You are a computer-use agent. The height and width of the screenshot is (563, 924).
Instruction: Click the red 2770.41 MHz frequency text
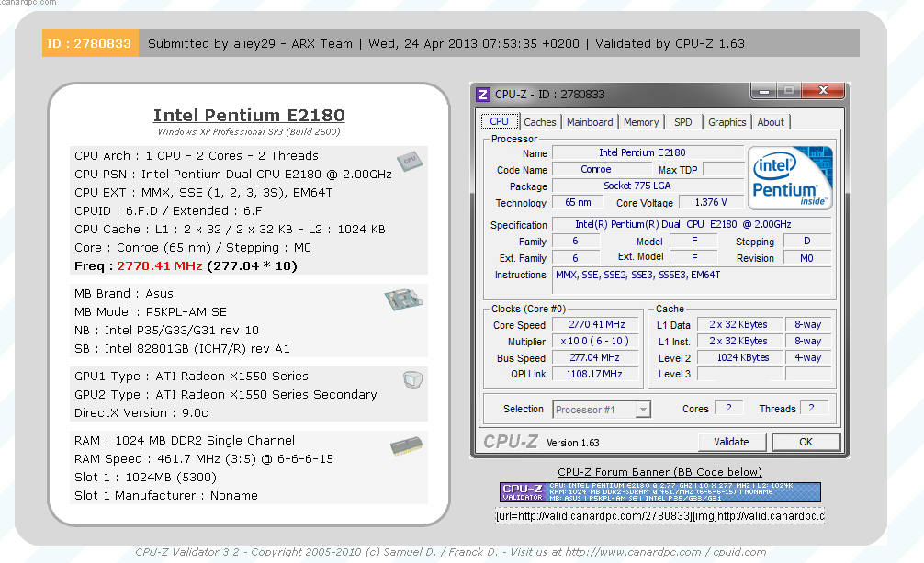coord(160,265)
